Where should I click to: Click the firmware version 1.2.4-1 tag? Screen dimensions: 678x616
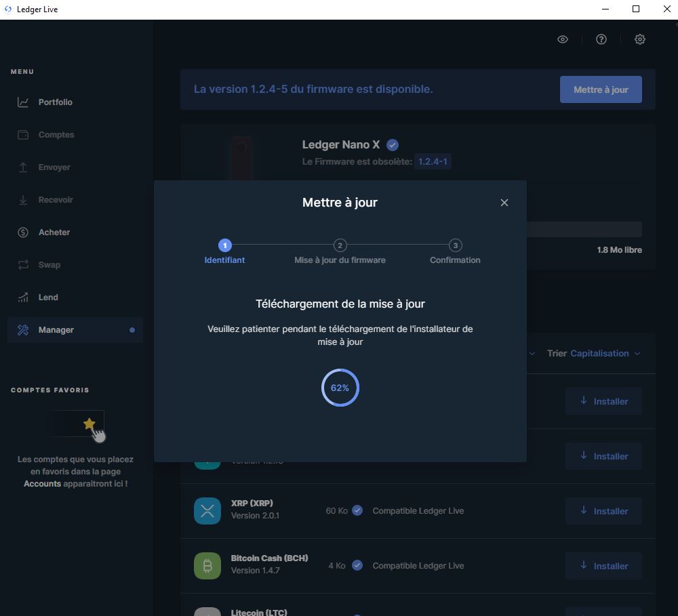click(433, 162)
